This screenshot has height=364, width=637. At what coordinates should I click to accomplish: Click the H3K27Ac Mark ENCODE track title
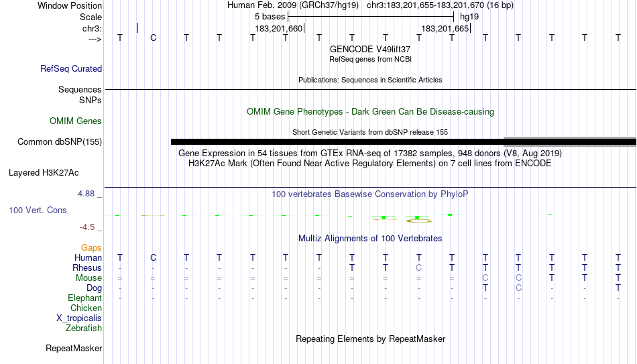(370, 164)
